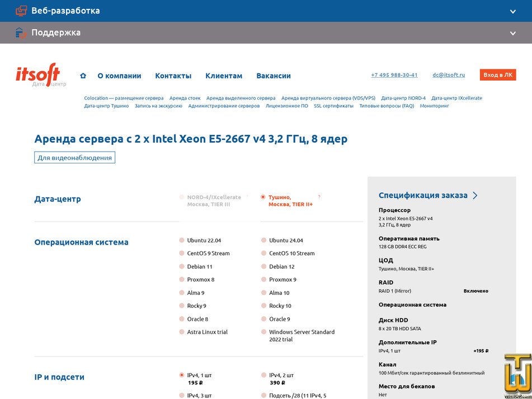Pick Alma 10 operating system
Screen dimensions: 532x399
point(263,293)
